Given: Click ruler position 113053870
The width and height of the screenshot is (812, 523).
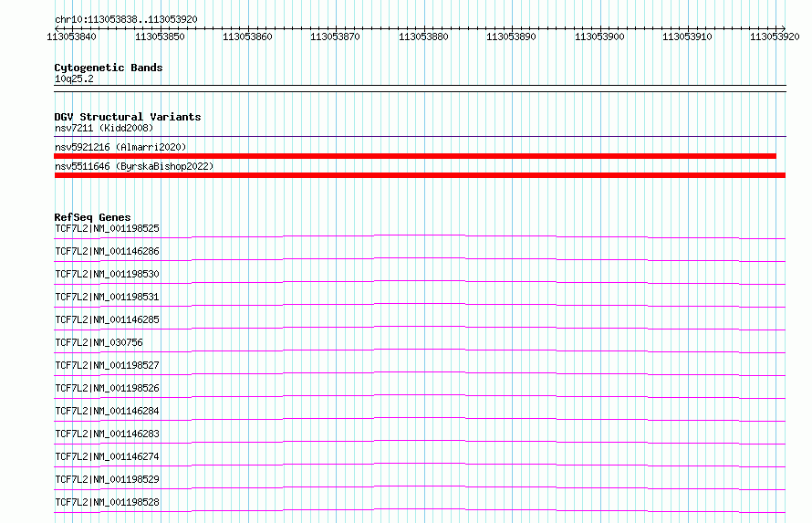Looking at the screenshot, I should pyautogui.click(x=335, y=37).
